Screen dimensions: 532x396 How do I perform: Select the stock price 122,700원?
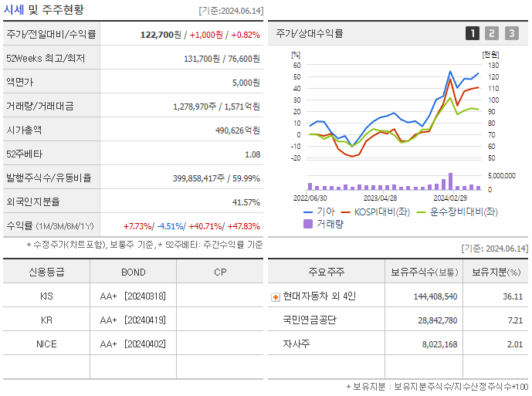point(161,35)
